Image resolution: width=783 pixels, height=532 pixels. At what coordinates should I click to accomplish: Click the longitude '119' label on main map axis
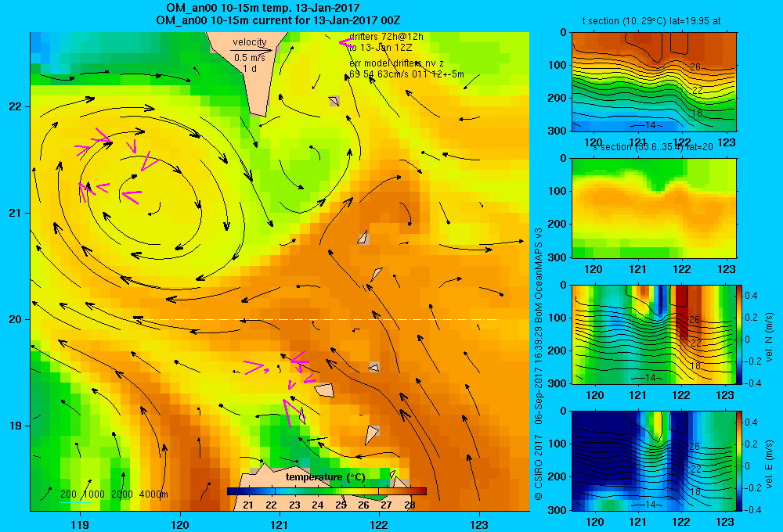pyautogui.click(x=80, y=524)
